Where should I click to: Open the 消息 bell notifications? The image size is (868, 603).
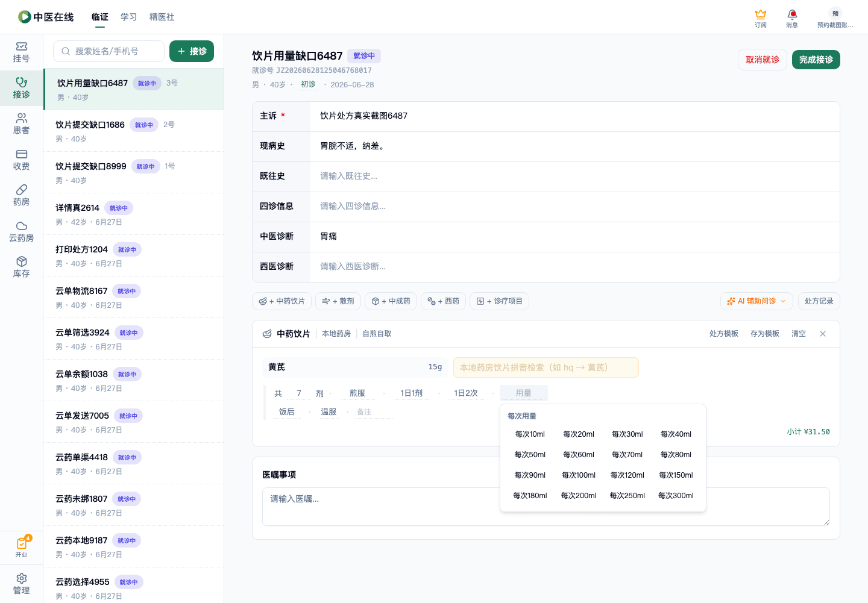(792, 18)
